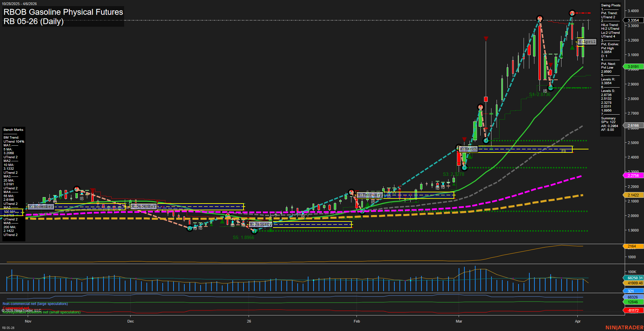Click the Bench Marks panel title
The height and width of the screenshot is (331, 644).
(x=13, y=129)
